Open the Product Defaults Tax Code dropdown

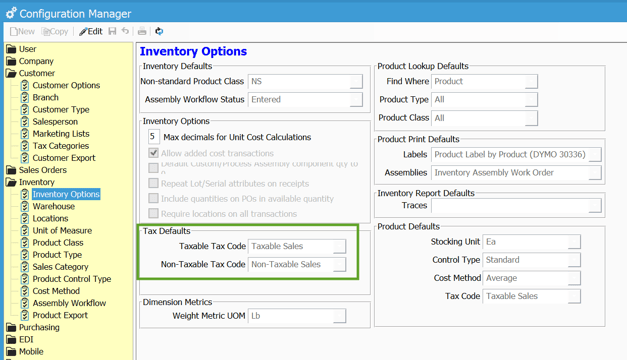[x=574, y=296]
